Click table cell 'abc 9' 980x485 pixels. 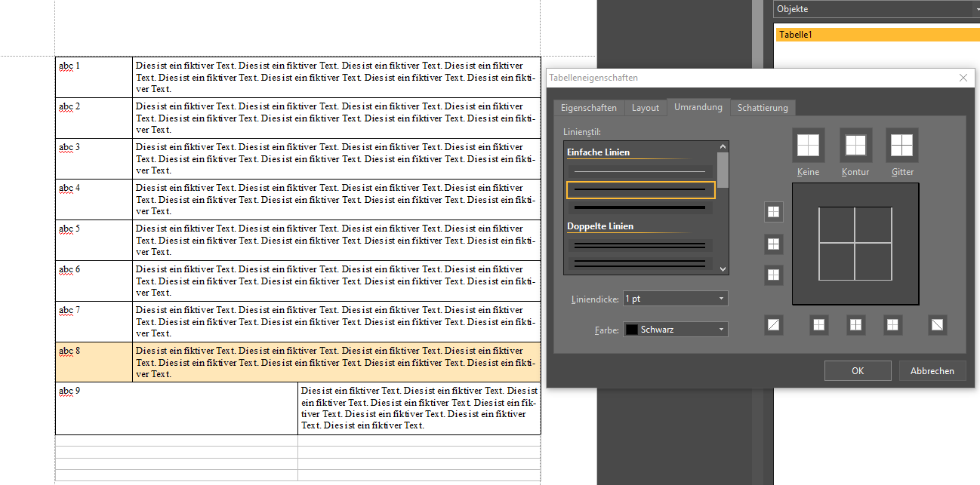177,408
